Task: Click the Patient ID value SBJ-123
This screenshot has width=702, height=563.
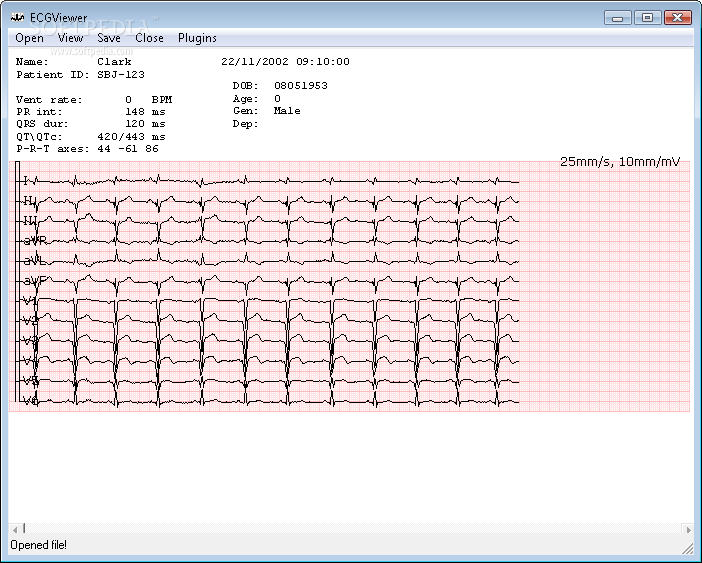Action: tap(121, 75)
